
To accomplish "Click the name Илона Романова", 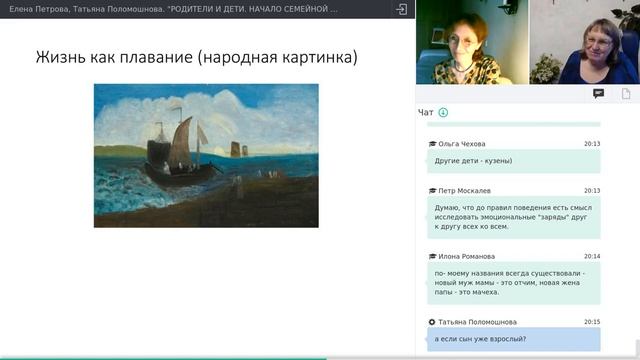I will [467, 256].
